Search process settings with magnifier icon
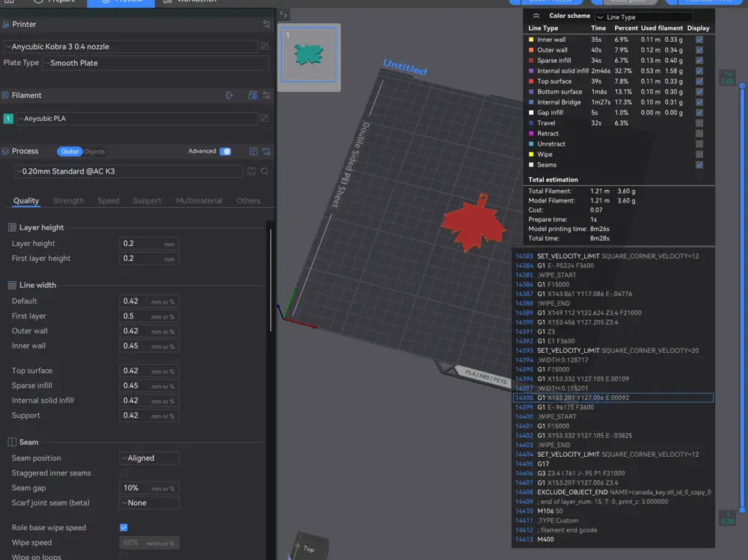748x560 pixels. click(264, 171)
